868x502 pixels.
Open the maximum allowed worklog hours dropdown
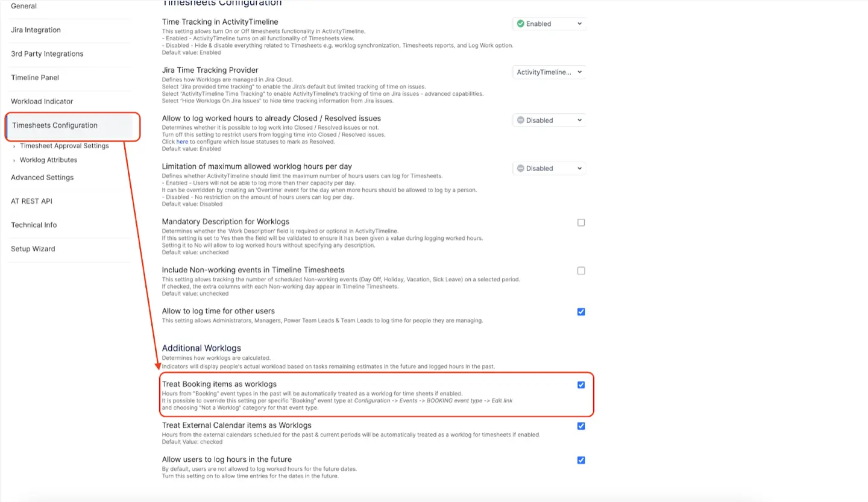point(549,168)
